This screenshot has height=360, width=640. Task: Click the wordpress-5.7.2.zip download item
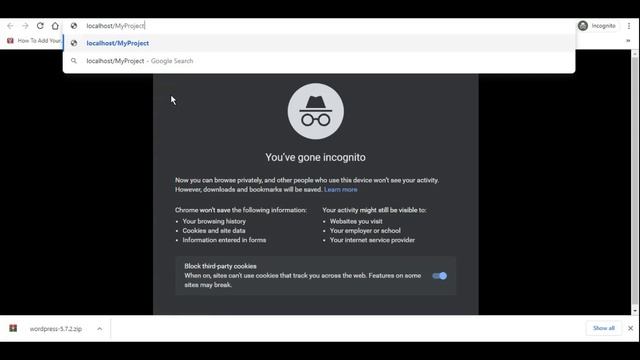pyautogui.click(x=56, y=329)
